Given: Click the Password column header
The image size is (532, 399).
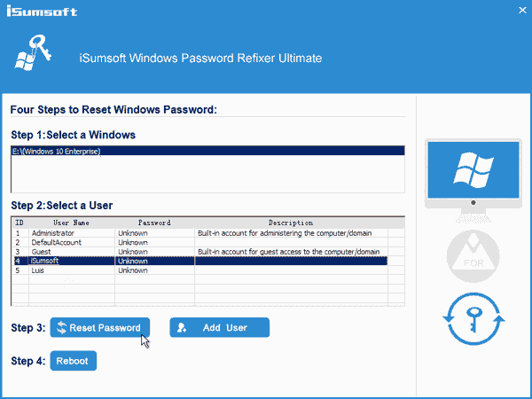Looking at the screenshot, I should point(154,223).
